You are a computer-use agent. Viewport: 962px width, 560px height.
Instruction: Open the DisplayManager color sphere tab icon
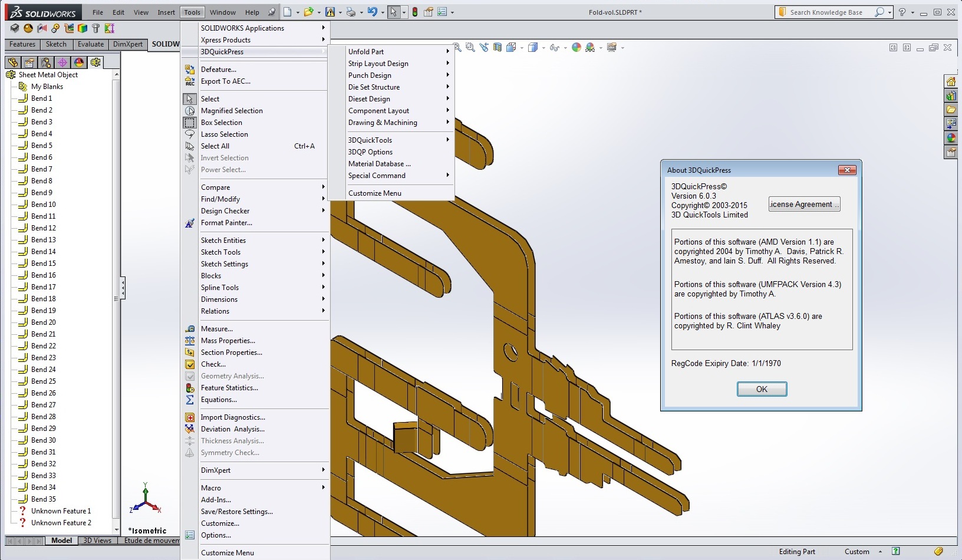coord(79,62)
